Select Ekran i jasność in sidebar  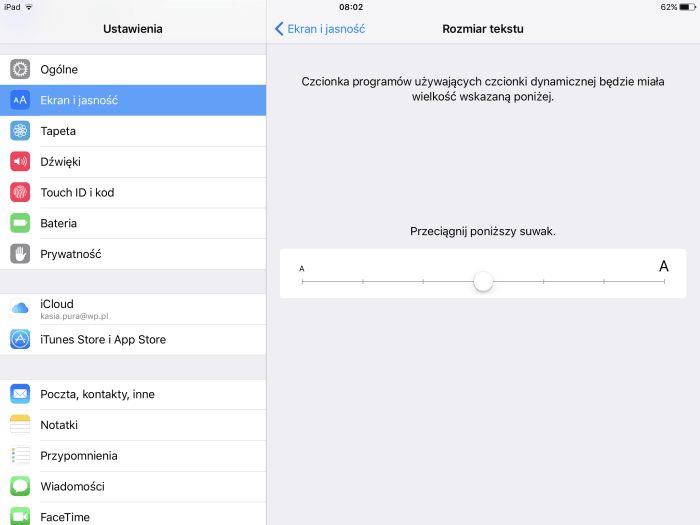(133, 100)
